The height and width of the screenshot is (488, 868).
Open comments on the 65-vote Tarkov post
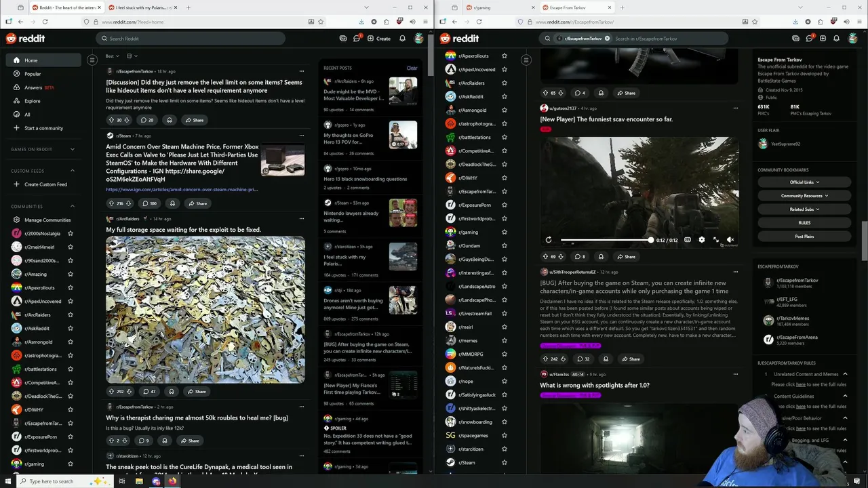(x=579, y=93)
